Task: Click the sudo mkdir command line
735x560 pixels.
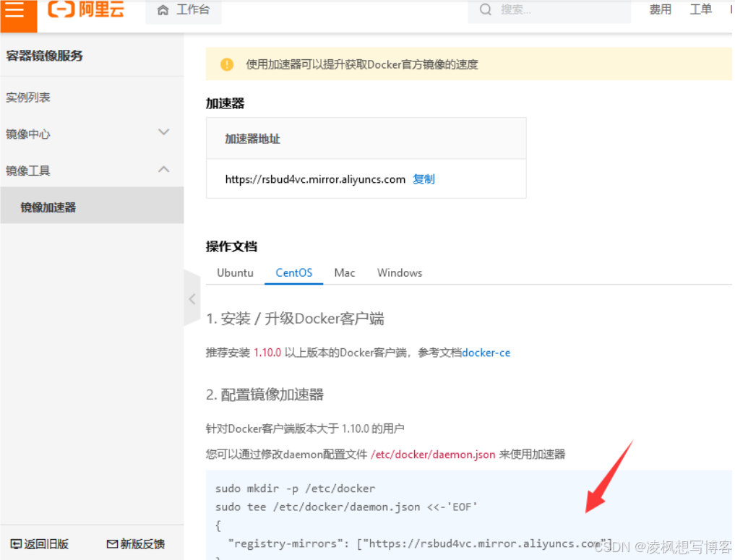Action: (295, 488)
